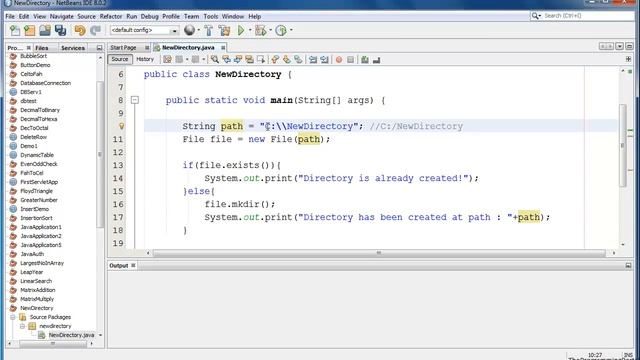This screenshot has width=640, height=360.
Task: Click the Debug Project icon
Action: pyautogui.click(x=260, y=30)
